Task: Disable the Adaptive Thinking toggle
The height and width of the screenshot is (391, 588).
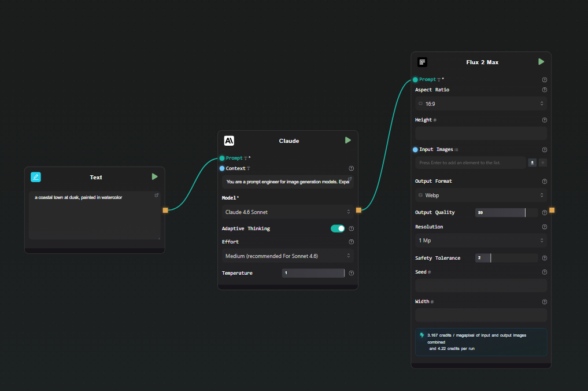Action: 338,228
